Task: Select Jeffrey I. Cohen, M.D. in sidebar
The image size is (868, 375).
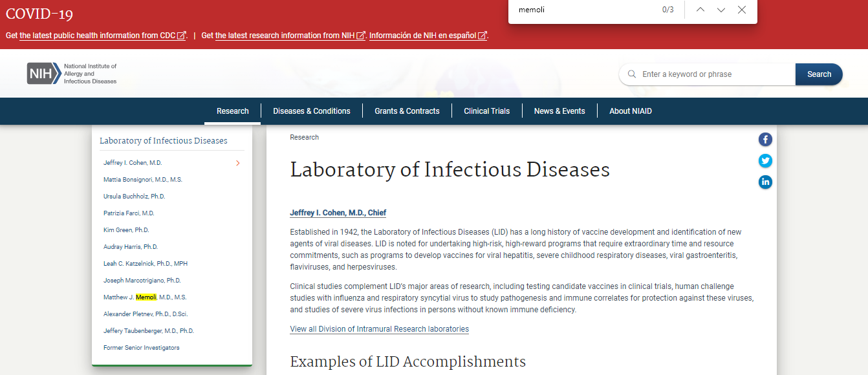Action: (x=133, y=163)
